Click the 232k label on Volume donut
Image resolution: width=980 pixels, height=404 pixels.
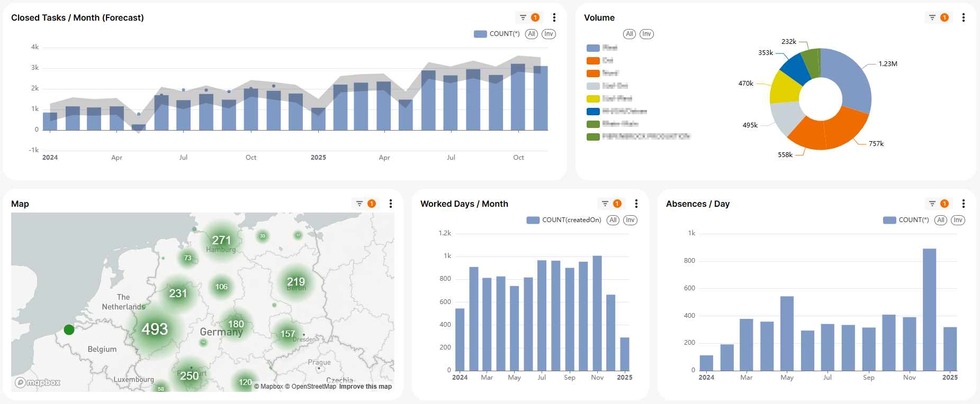click(789, 42)
